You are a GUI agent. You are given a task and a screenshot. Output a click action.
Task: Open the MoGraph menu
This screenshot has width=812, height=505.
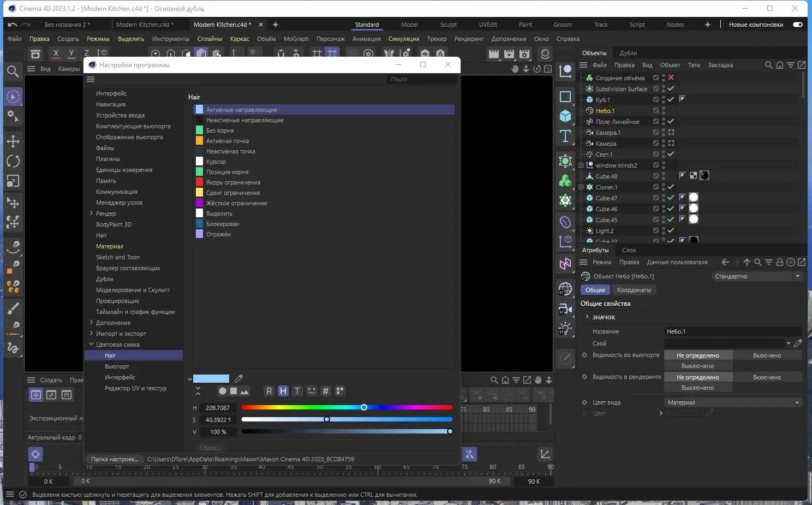(296, 39)
